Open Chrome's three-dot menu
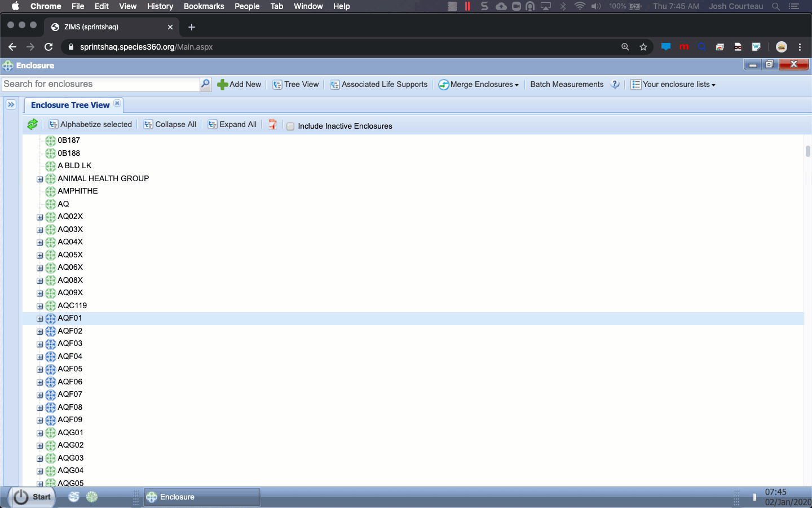This screenshot has height=508, width=812. click(x=800, y=47)
